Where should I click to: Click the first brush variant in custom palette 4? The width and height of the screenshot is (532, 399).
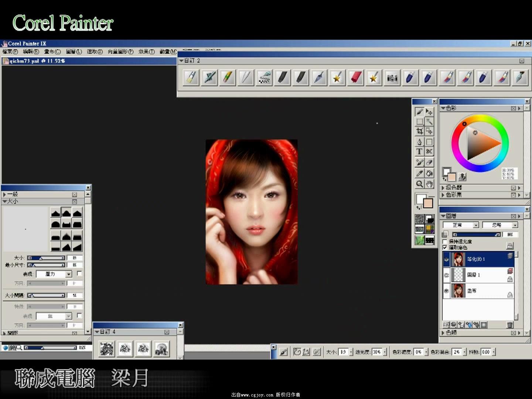pos(107,349)
